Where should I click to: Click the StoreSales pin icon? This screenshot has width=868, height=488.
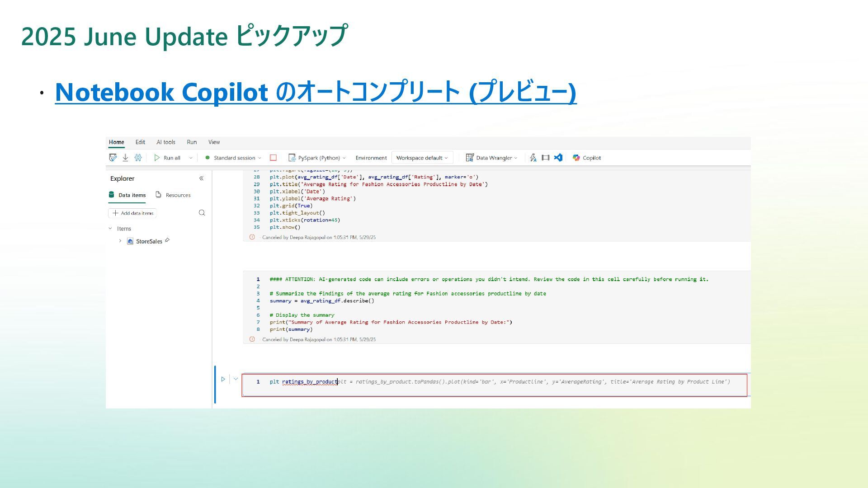167,240
